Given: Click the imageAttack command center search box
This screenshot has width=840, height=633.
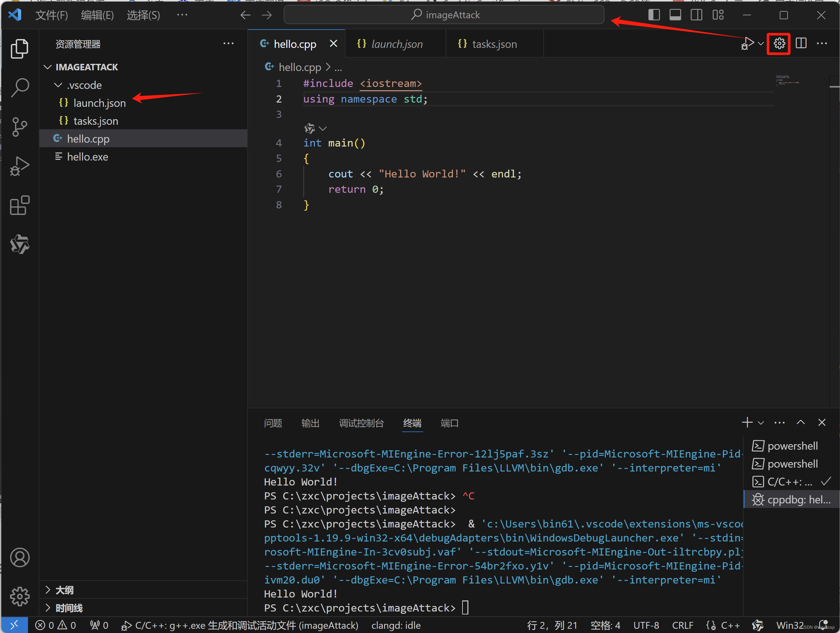Looking at the screenshot, I should coord(444,15).
